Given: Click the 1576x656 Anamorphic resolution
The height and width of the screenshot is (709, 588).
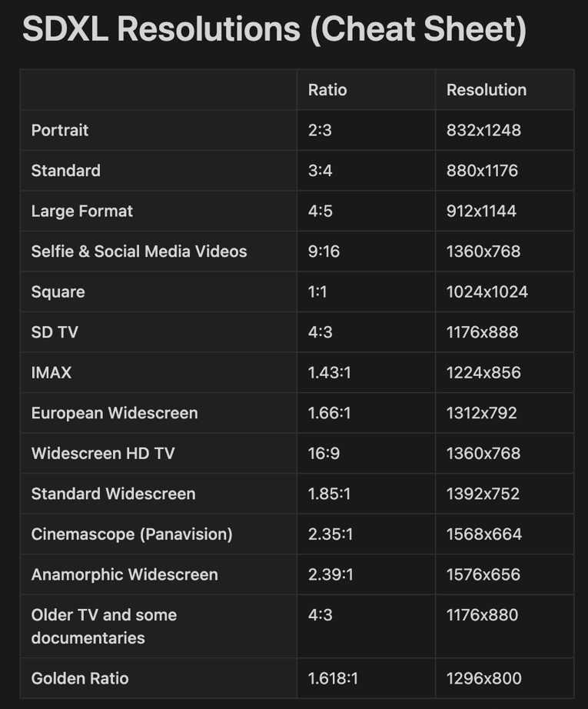Looking at the screenshot, I should [483, 574].
